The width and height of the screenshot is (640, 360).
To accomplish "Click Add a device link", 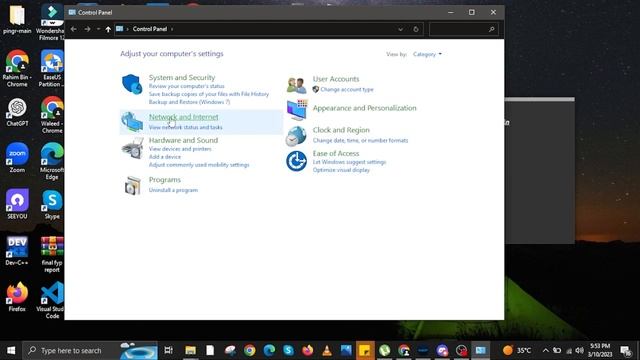I will (165, 157).
